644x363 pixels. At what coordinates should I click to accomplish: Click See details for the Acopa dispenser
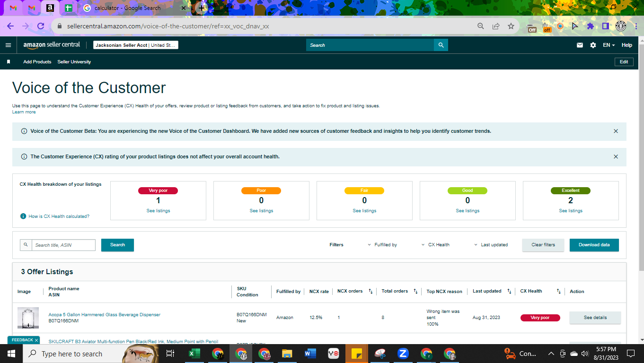(x=595, y=318)
